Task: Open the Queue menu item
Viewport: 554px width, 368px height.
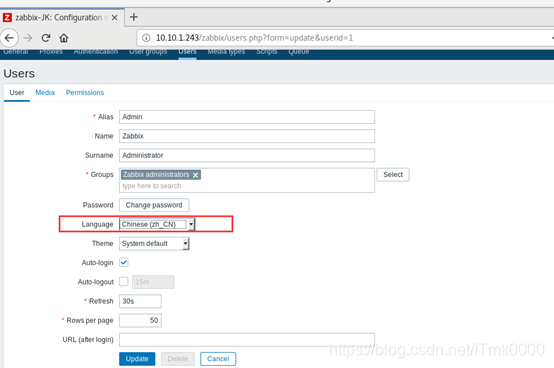Action: pos(299,52)
